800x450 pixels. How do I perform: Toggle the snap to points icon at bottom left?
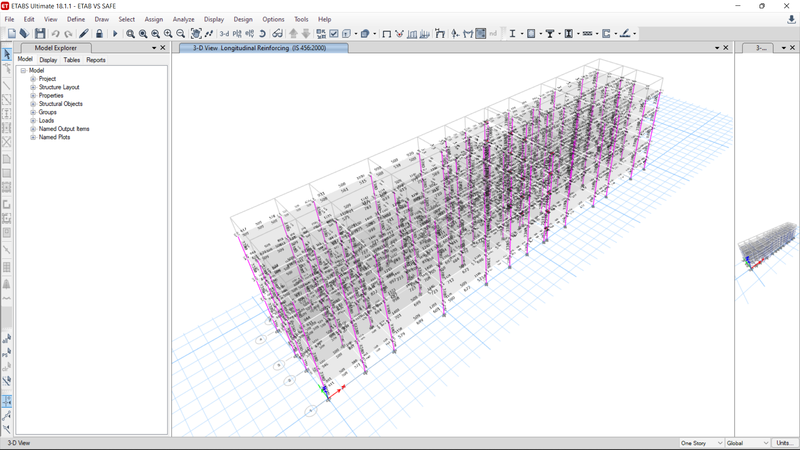[7, 402]
